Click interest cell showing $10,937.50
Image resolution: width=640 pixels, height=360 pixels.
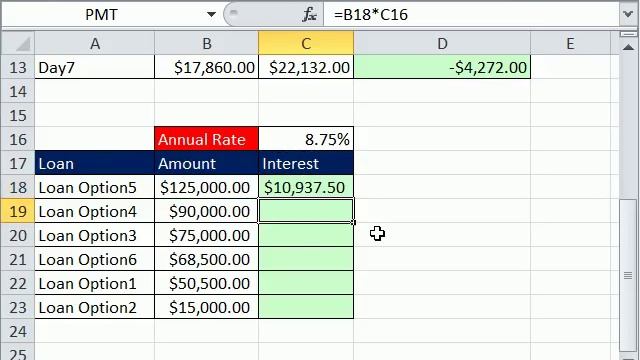tap(306, 187)
